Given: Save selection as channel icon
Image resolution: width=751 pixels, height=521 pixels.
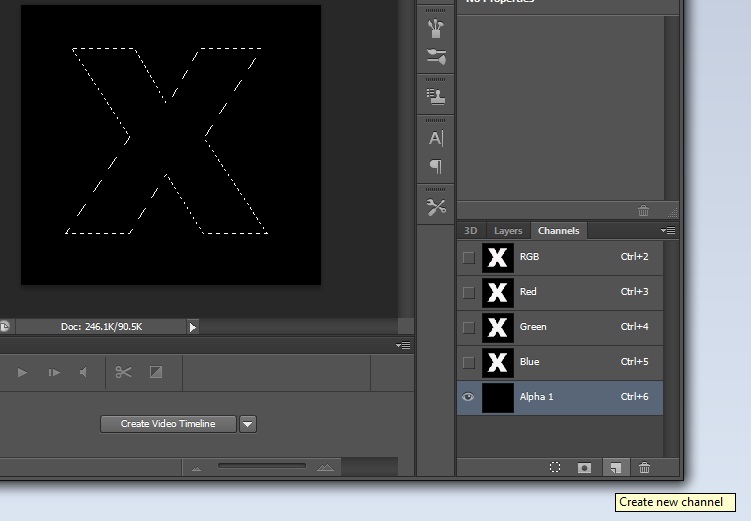Looking at the screenshot, I should coord(584,468).
